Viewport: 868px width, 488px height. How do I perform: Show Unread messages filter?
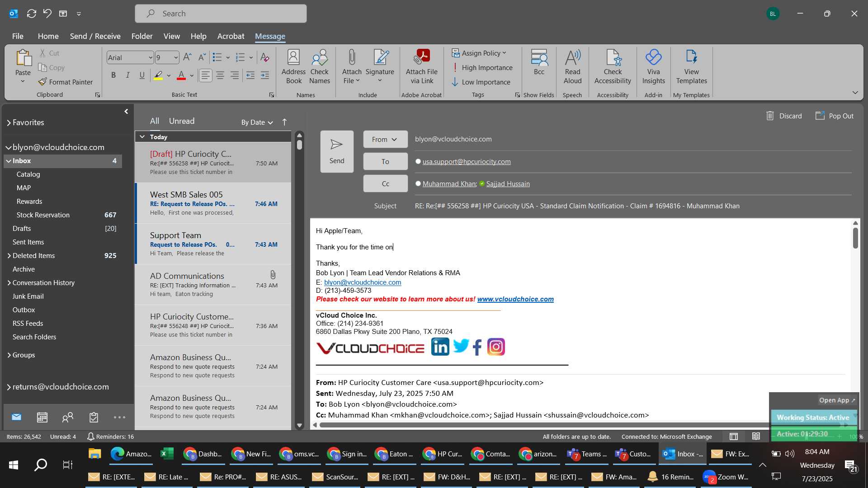pos(182,121)
